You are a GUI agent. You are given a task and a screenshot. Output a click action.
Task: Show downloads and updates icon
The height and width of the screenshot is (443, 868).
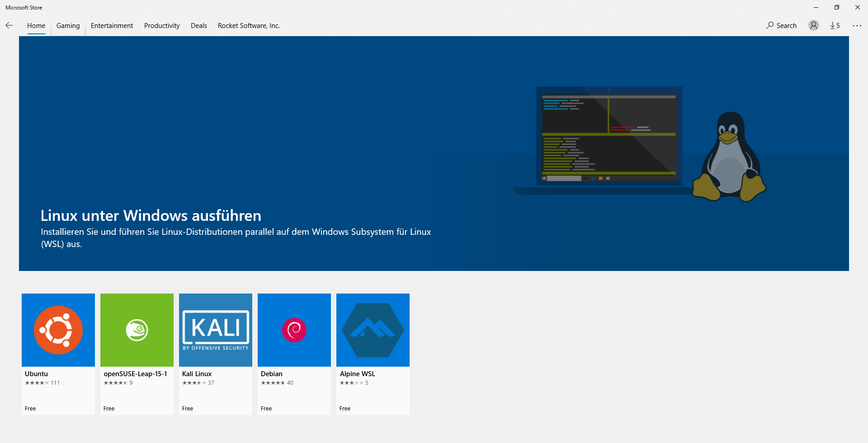(x=835, y=26)
